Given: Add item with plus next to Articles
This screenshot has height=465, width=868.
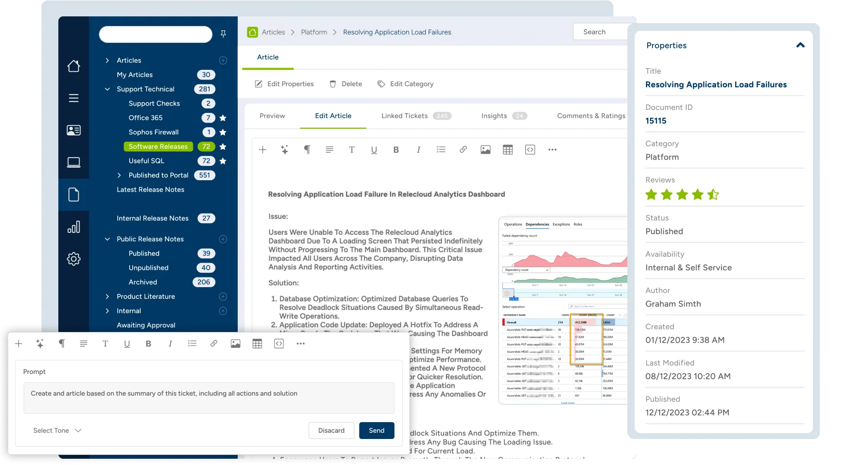Looking at the screenshot, I should tap(223, 61).
